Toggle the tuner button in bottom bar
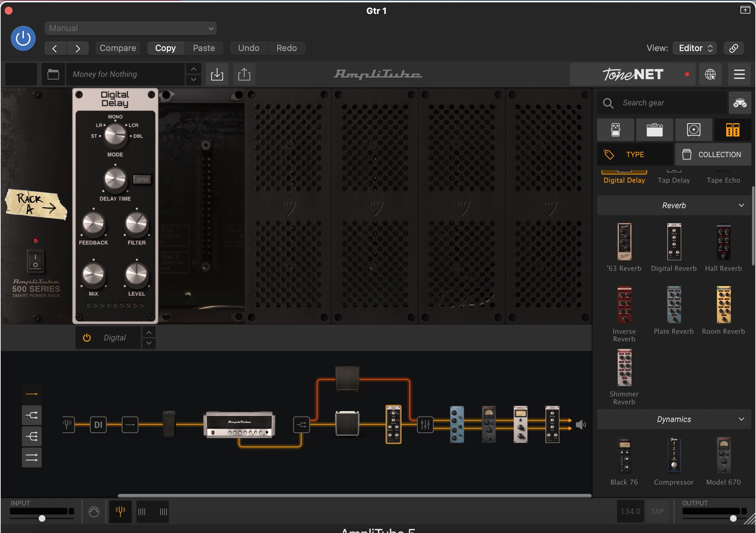Image resolution: width=756 pixels, height=533 pixels. (x=120, y=512)
